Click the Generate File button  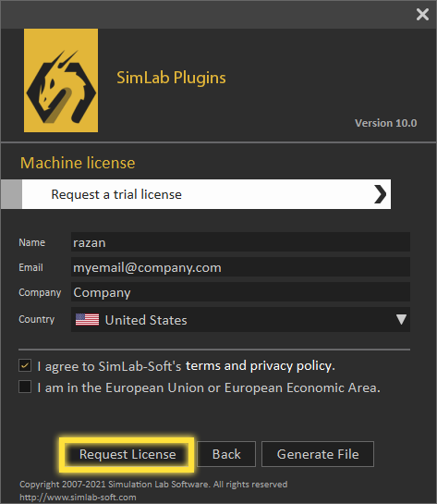click(x=318, y=454)
